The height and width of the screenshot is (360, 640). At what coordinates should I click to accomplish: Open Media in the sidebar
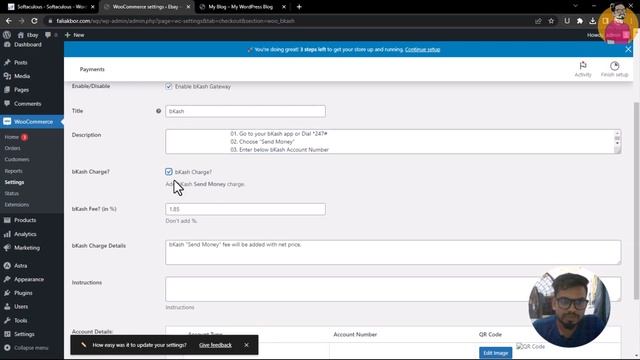tap(22, 76)
